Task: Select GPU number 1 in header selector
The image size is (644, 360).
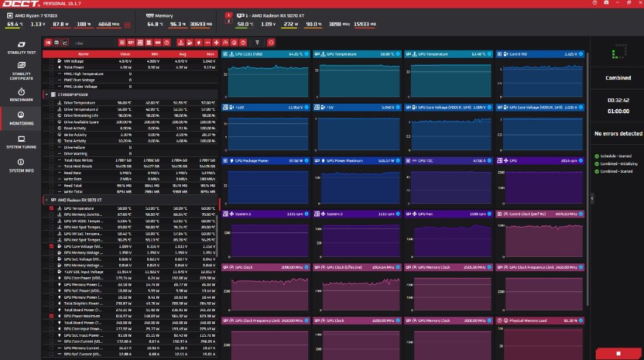Action: [x=229, y=15]
